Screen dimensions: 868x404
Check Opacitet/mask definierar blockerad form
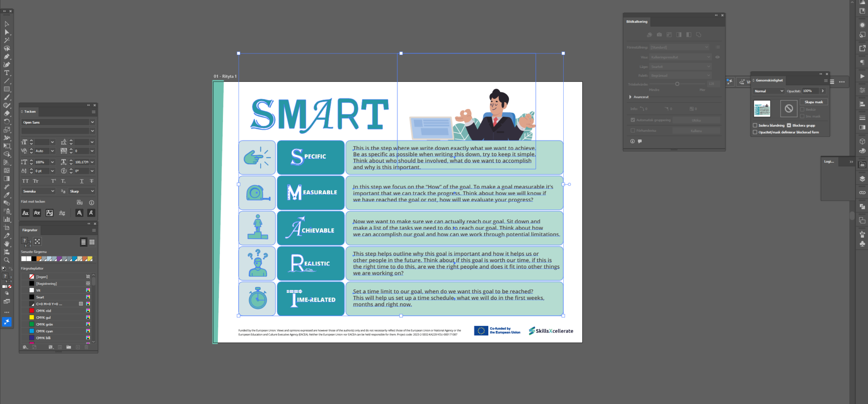coord(755,132)
